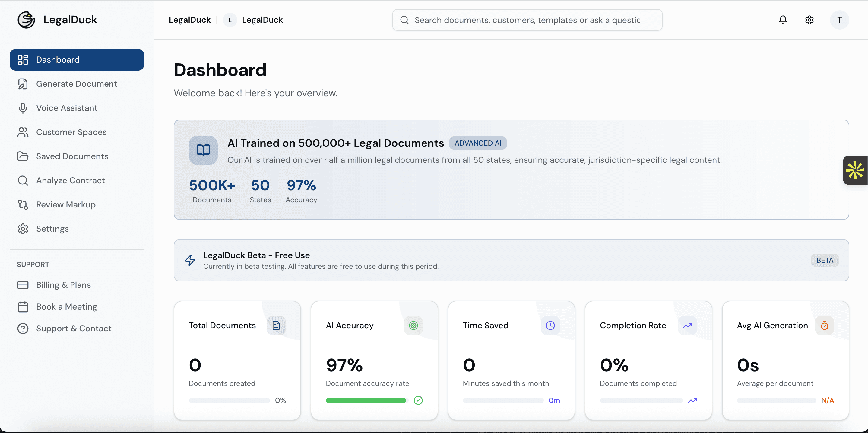The width and height of the screenshot is (868, 433).
Task: Open settings via the top-bar gear icon
Action: tap(809, 20)
